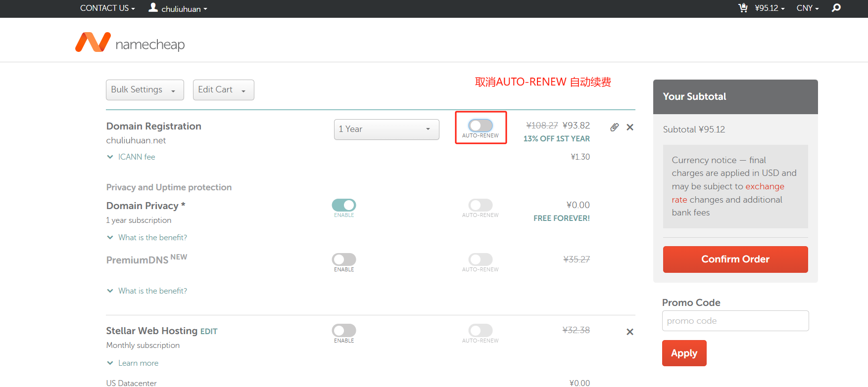The image size is (868, 387).
Task: Click the exchange rate link
Action: tap(728, 193)
